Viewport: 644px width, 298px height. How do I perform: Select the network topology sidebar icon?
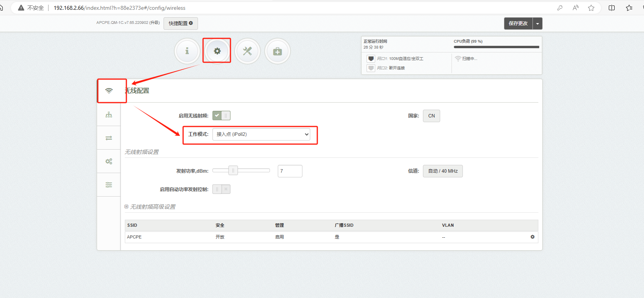point(109,114)
